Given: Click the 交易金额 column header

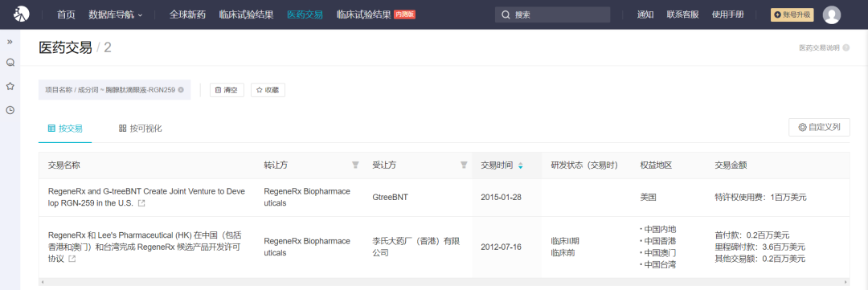Looking at the screenshot, I should [x=731, y=165].
